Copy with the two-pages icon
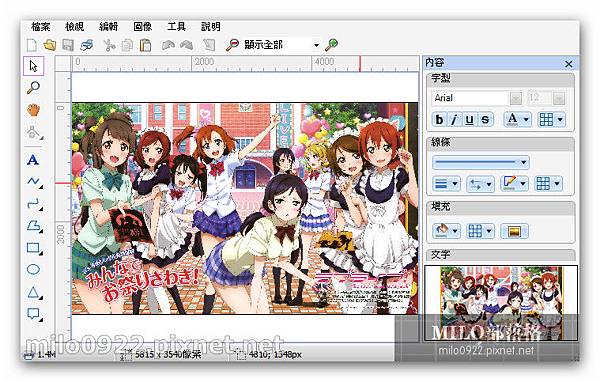This screenshot has width=600, height=382. click(127, 45)
